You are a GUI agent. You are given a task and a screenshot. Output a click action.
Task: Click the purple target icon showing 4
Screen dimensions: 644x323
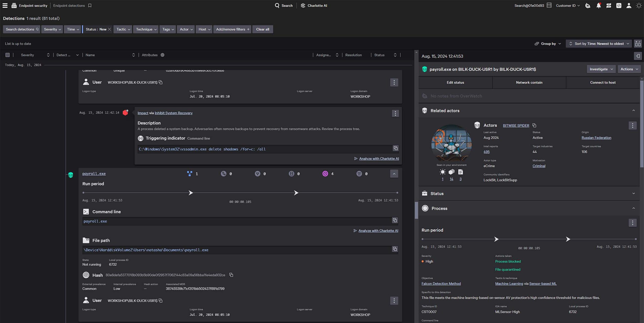pyautogui.click(x=325, y=174)
